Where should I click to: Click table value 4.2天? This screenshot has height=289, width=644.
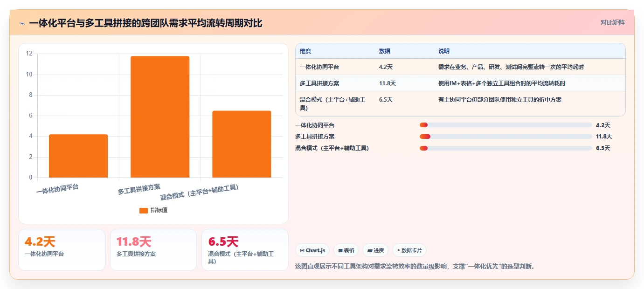tap(386, 67)
